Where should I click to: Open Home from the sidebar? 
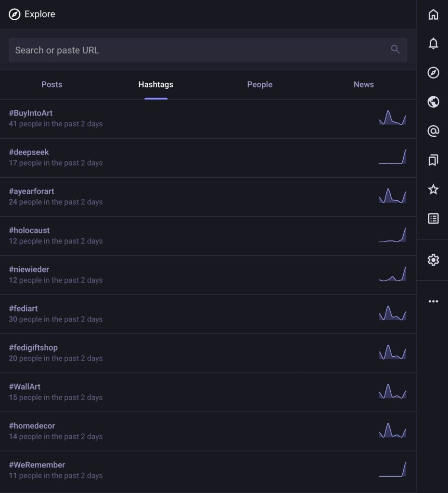pyautogui.click(x=433, y=14)
